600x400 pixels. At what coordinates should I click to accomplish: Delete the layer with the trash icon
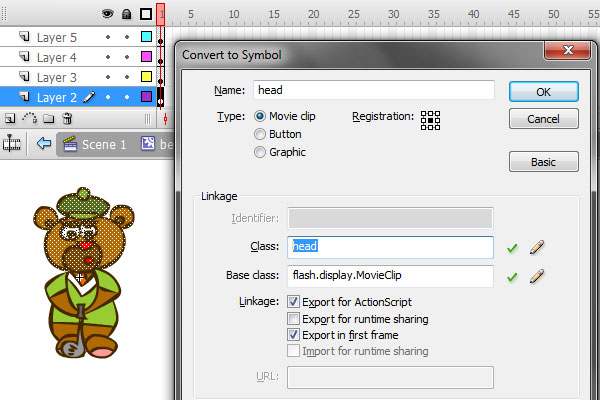pos(67,119)
